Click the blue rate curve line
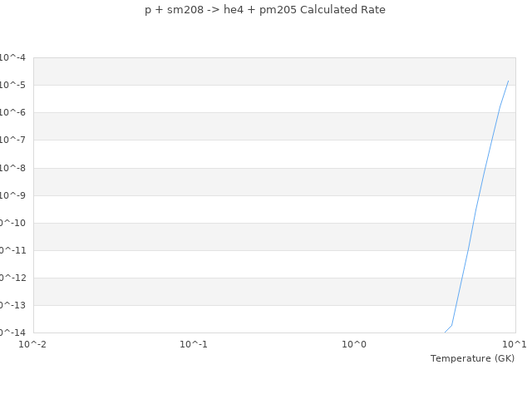Screen dimensions: 532x399 pos(476,208)
